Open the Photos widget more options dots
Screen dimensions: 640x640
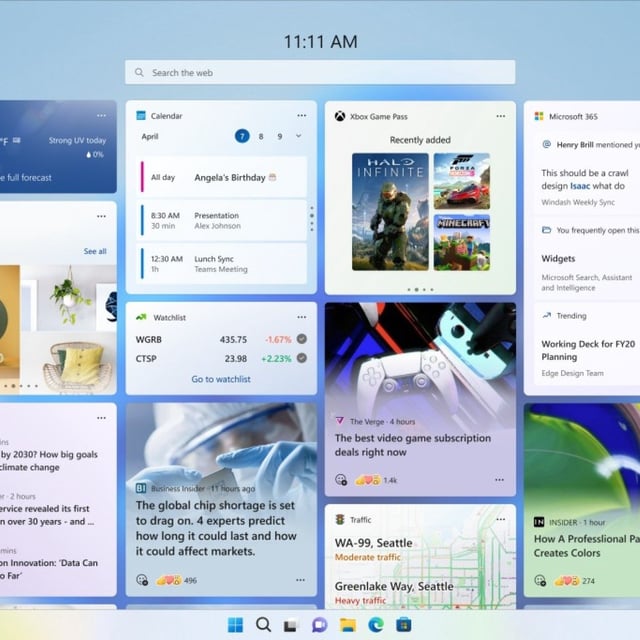click(102, 216)
